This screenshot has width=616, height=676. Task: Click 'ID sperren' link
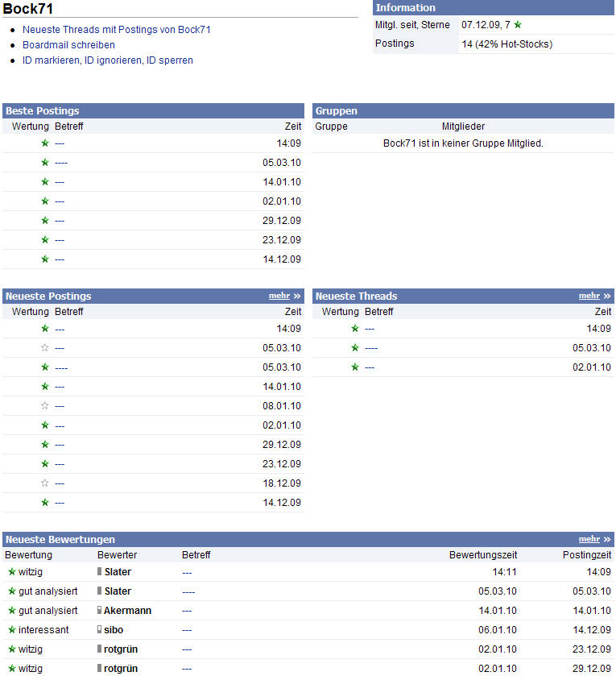[x=169, y=60]
